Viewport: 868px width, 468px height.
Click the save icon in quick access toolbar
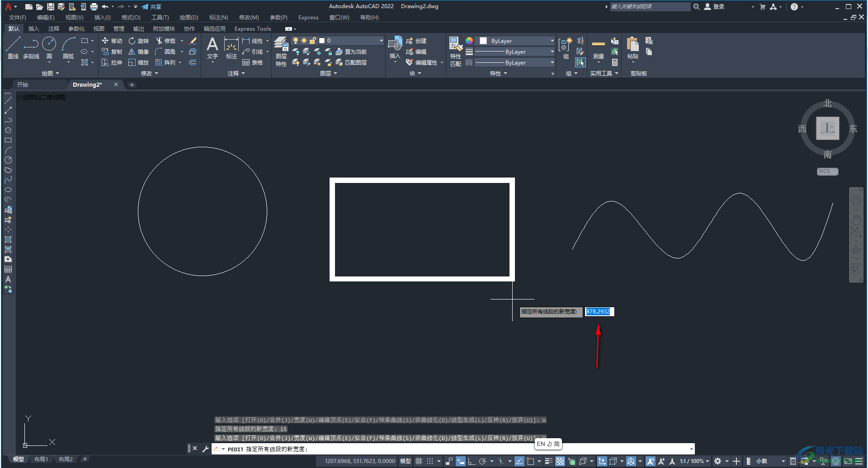tap(50, 7)
